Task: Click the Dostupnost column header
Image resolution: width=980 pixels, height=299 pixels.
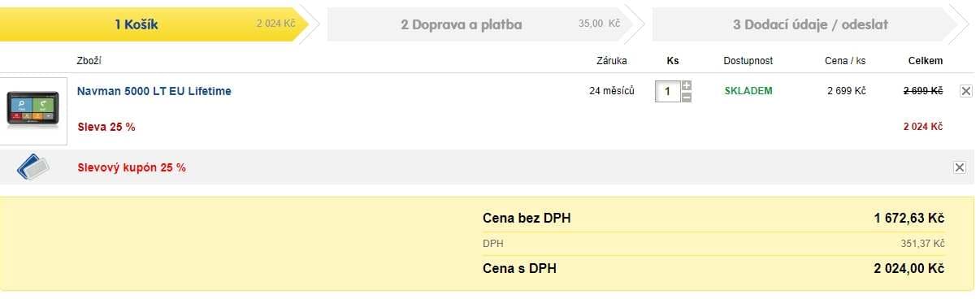Action: 748,61
